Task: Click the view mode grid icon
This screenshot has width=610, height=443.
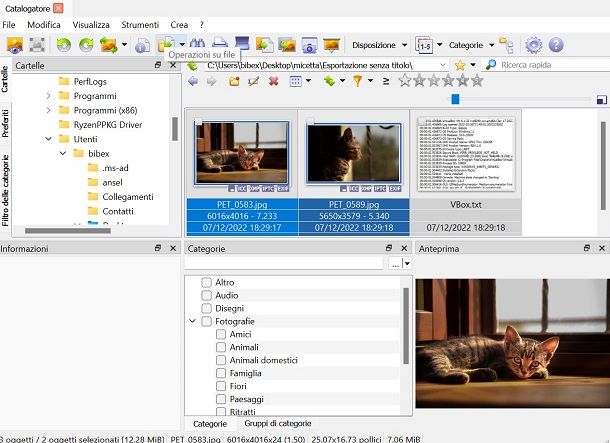Action: (x=295, y=81)
